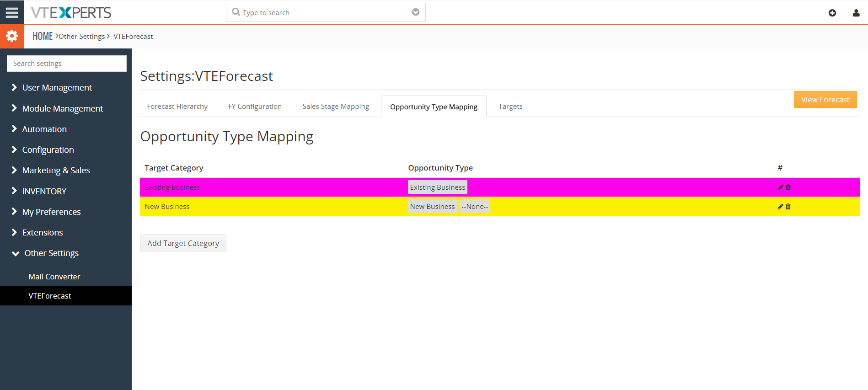Open the hamburger main menu

12,12
